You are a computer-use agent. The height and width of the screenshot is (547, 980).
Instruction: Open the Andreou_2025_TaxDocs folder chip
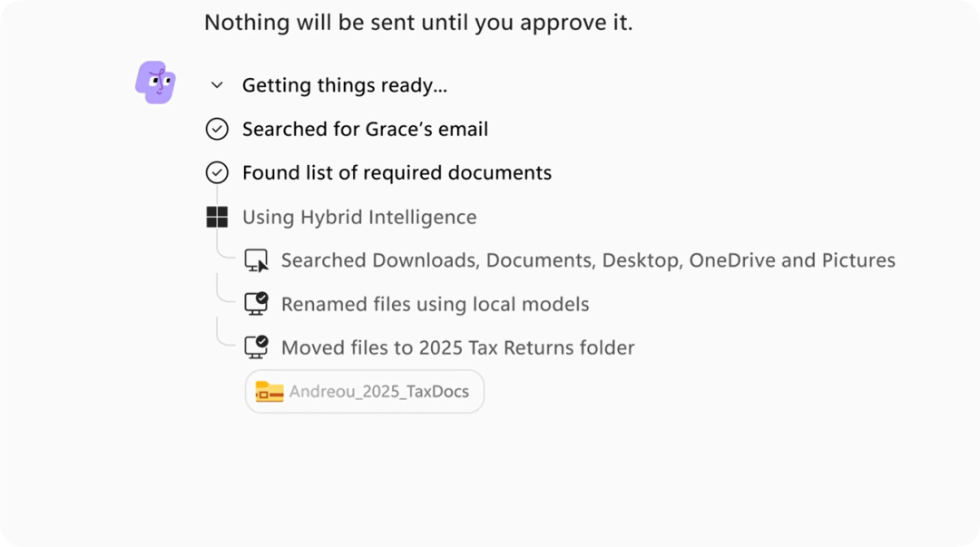tap(365, 391)
